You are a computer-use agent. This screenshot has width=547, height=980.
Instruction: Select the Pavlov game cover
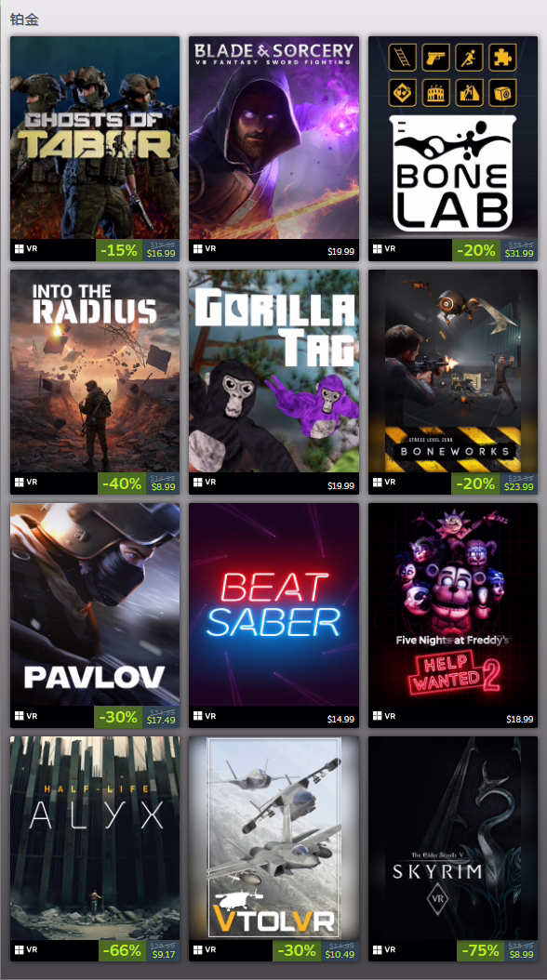point(95,604)
